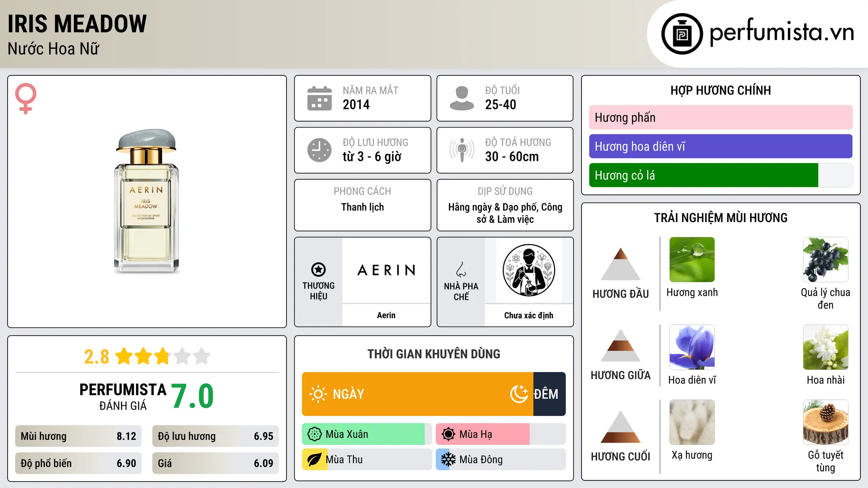Click the HƯƠNG ĐẦU top notes label
The image size is (868, 488).
pos(620,294)
